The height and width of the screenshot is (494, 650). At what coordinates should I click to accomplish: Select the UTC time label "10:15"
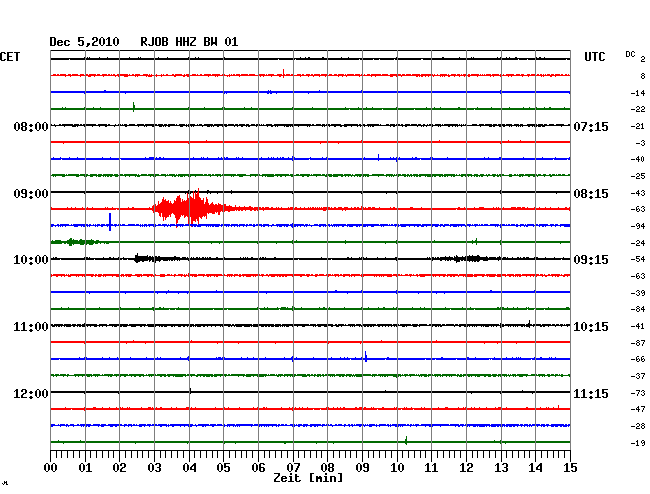591,327
